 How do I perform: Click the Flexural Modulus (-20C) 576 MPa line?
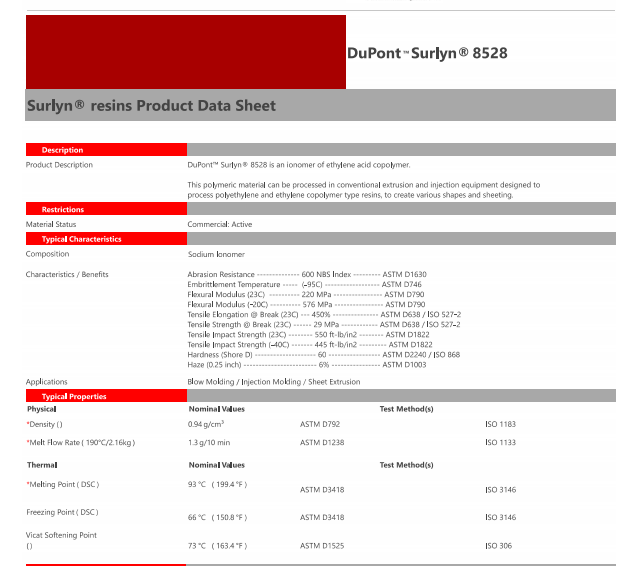(x=306, y=304)
